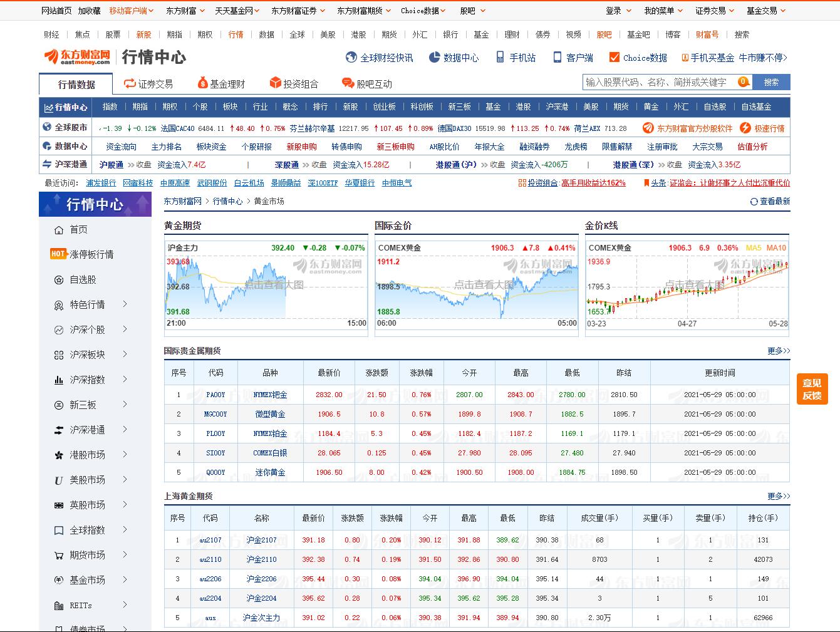Click the HOT badge for 涨停板行情
This screenshot has width=840, height=632.
[x=58, y=254]
